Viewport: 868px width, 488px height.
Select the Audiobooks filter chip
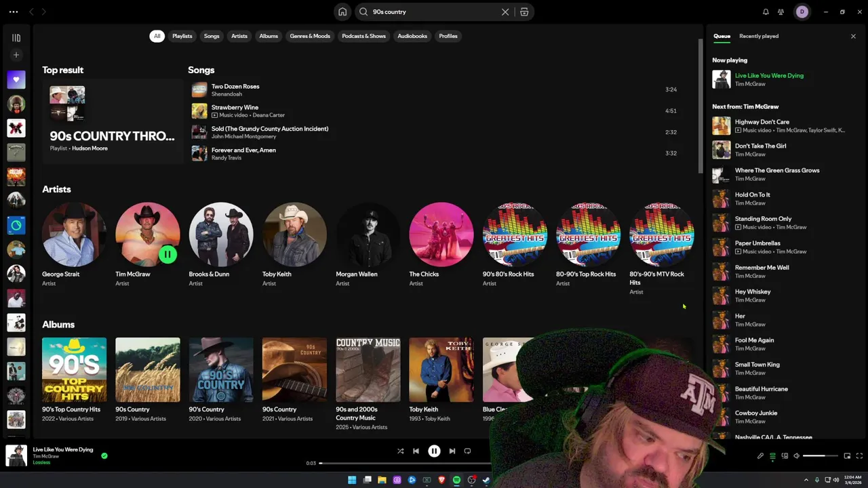(x=412, y=36)
